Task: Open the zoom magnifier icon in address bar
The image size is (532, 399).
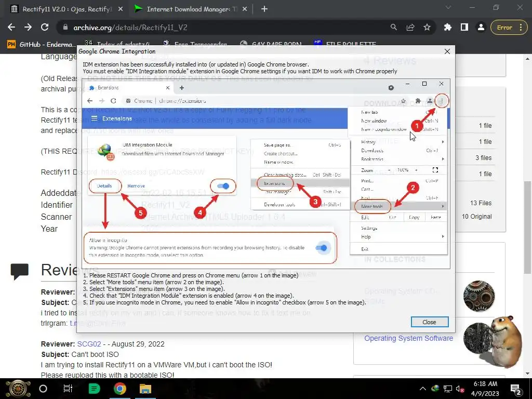Action: (x=394, y=28)
